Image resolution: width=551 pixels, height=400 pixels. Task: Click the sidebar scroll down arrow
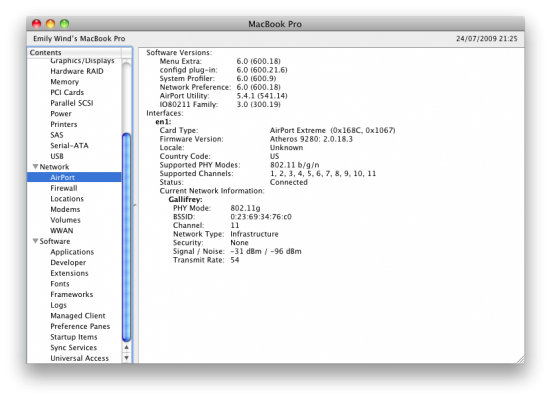[x=127, y=358]
